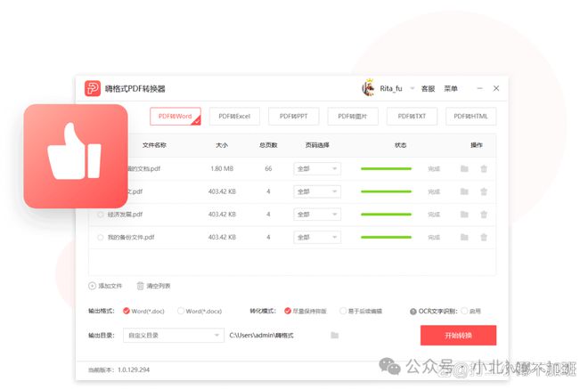The height and width of the screenshot is (390, 588).
Task: Open page selection dropdown for 我的备份文件.pdf
Action: [317, 237]
